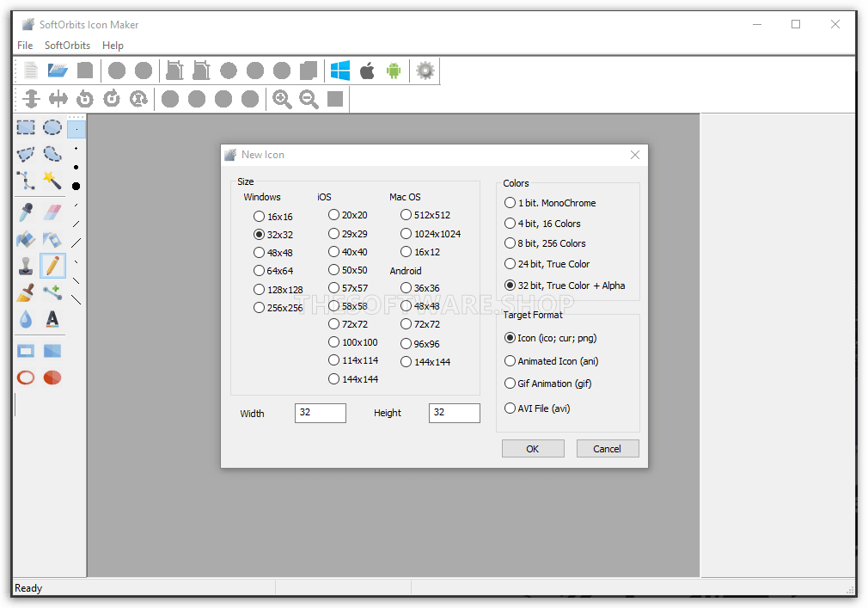Screen dimensions: 868x608
Task: Confirm with the OK button
Action: tap(533, 449)
